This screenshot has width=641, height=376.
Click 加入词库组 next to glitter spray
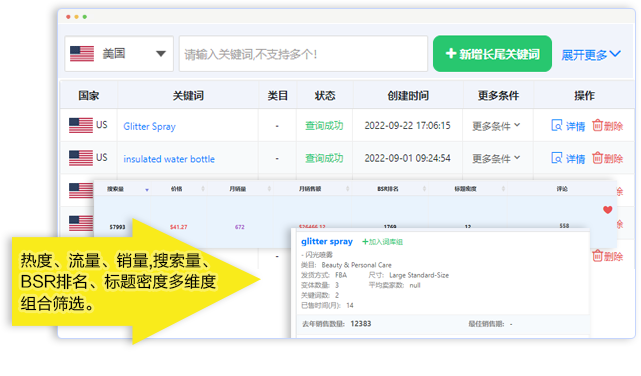(x=383, y=242)
